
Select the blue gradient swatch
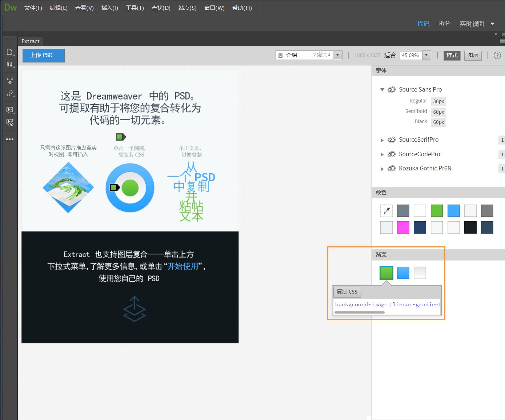(403, 273)
